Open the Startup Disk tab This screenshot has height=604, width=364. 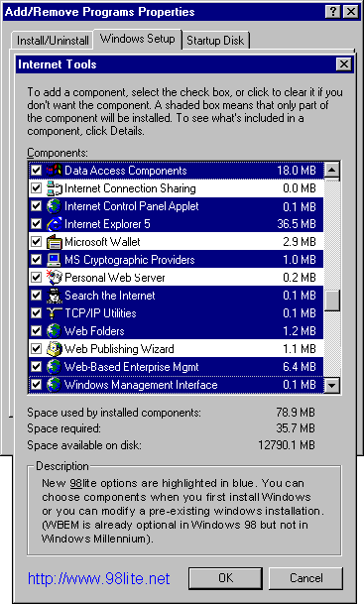(x=215, y=41)
